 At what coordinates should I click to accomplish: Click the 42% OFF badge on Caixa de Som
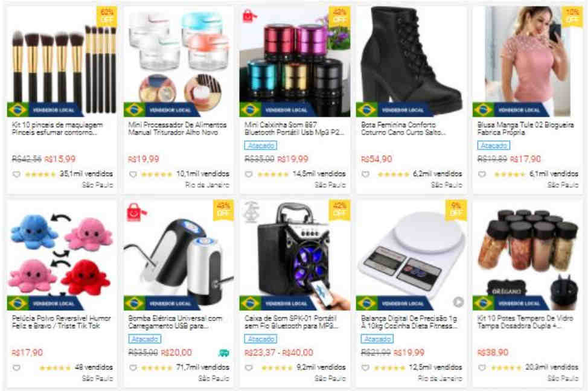[340, 209]
